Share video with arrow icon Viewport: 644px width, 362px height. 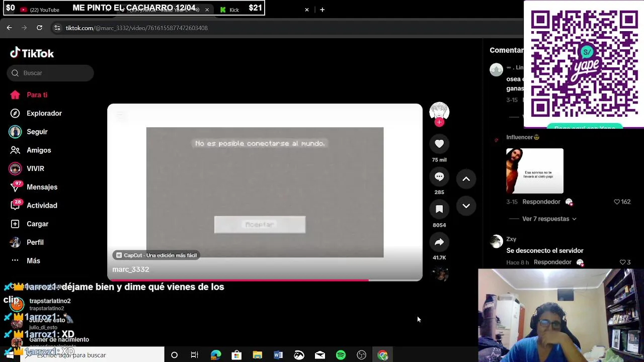pos(439,242)
